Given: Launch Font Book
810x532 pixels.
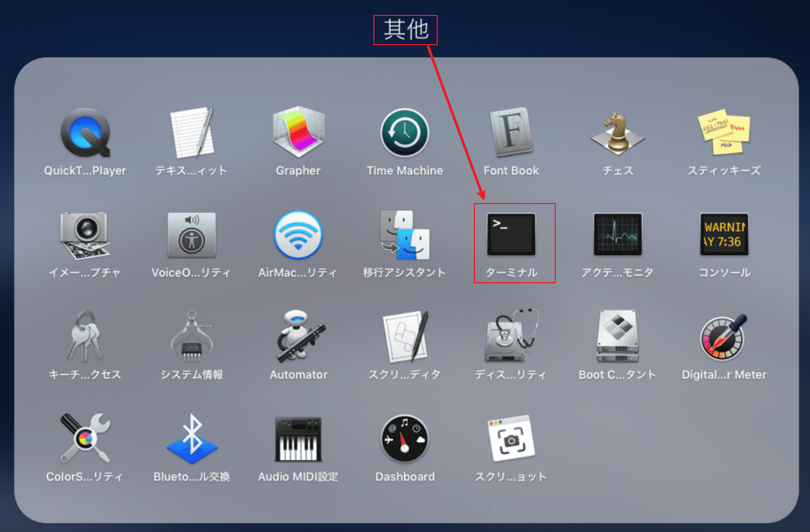Looking at the screenshot, I should 511,133.
